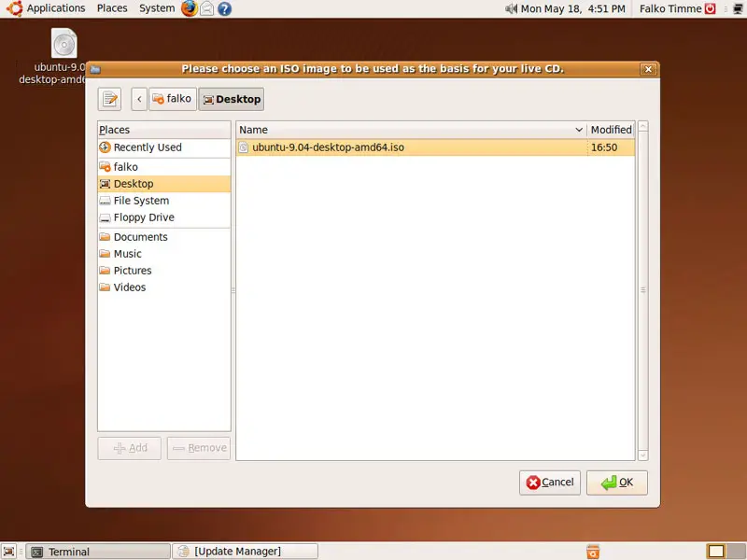Click the file list scrollbar down arrow
The width and height of the screenshot is (747, 560).
click(x=642, y=455)
